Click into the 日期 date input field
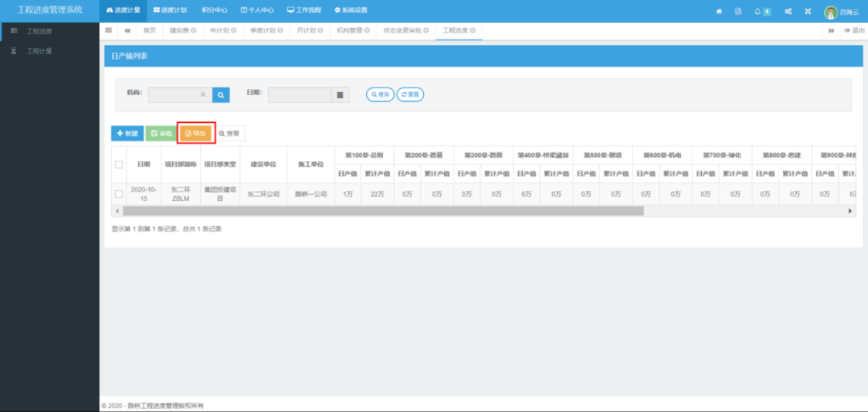The image size is (868, 412). tap(299, 95)
